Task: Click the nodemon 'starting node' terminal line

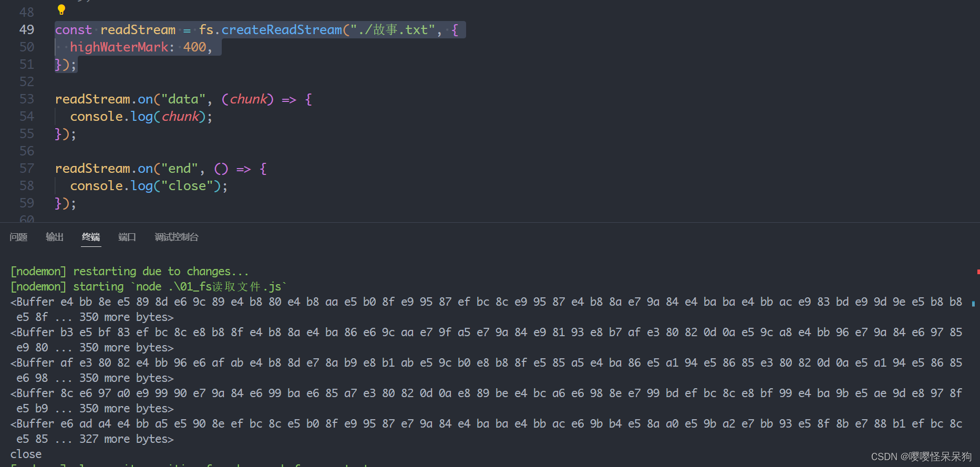Action: click(x=149, y=287)
